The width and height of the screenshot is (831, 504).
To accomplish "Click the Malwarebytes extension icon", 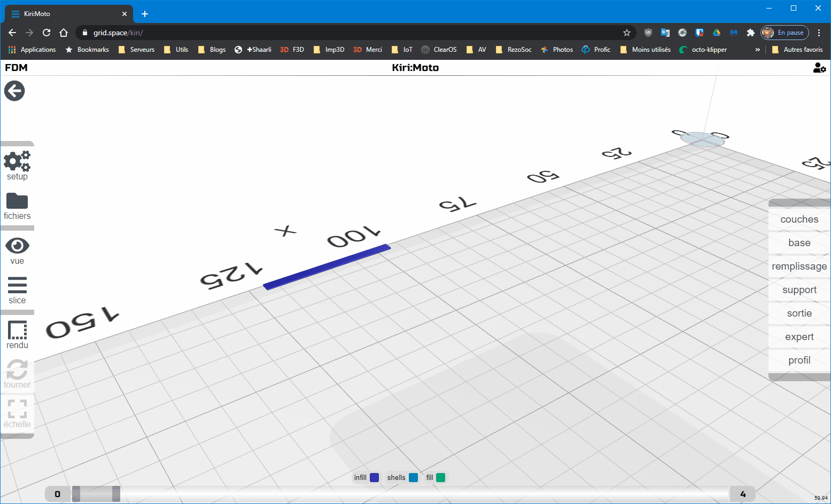I will click(x=734, y=33).
